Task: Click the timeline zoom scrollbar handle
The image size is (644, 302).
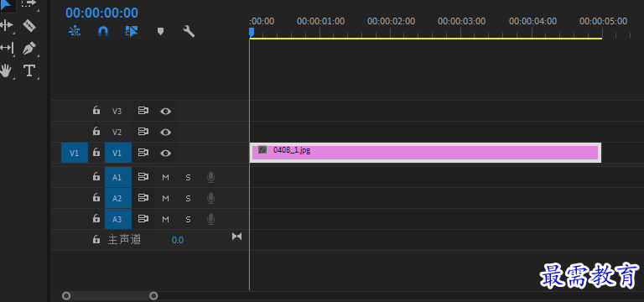Action: pos(110,295)
